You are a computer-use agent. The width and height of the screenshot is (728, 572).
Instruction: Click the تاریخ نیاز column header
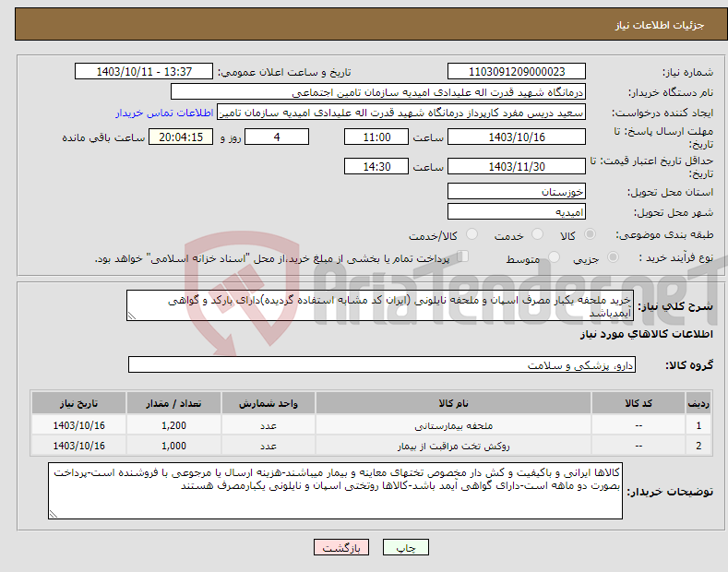point(78,403)
